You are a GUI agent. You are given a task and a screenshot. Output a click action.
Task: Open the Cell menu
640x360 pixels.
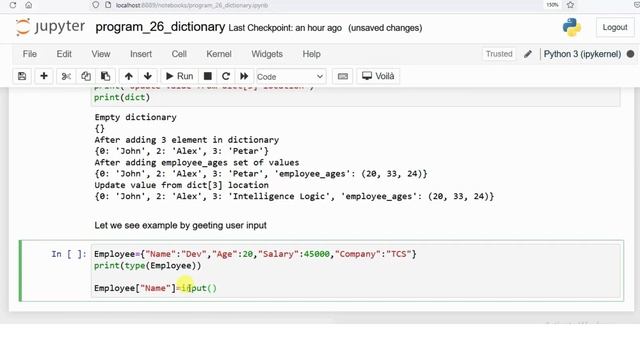coord(179,54)
